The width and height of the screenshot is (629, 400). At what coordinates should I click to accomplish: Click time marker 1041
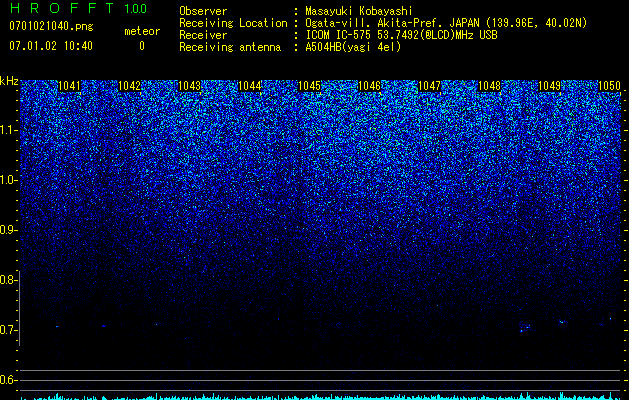(x=69, y=86)
